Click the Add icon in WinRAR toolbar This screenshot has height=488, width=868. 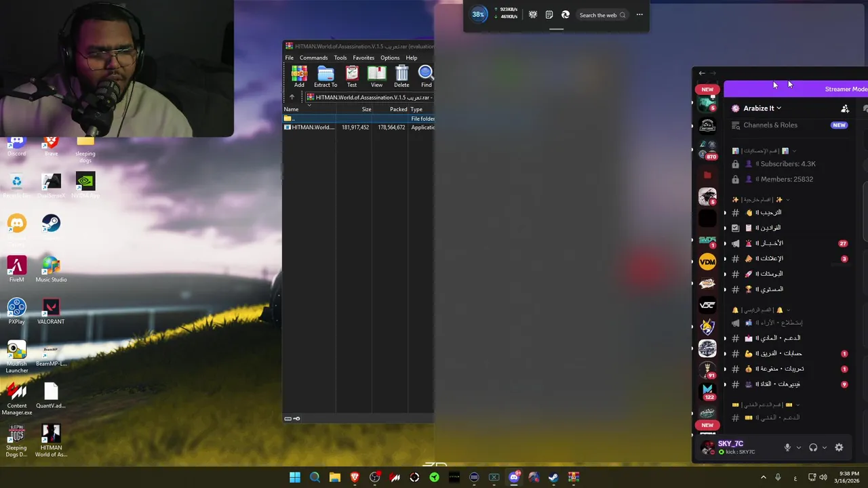(299, 77)
